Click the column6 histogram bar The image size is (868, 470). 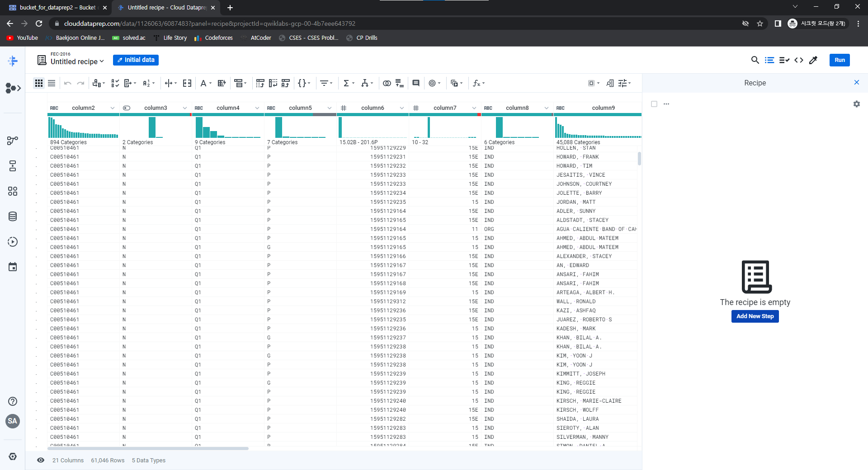[340, 127]
